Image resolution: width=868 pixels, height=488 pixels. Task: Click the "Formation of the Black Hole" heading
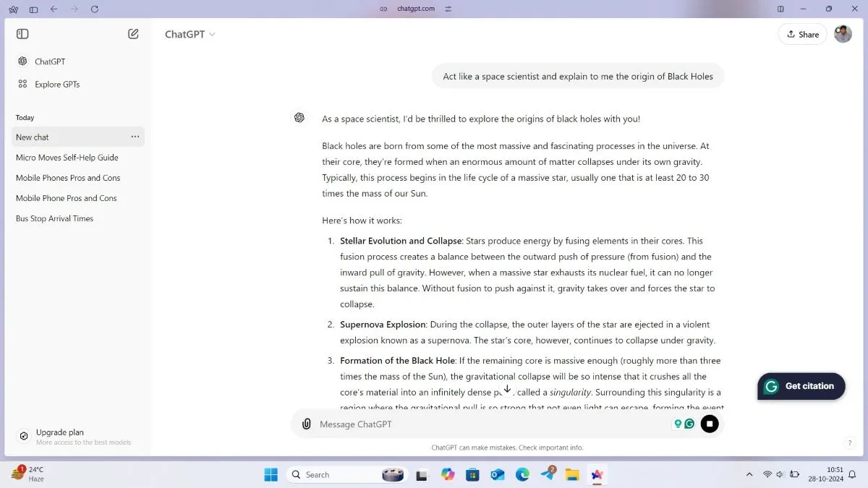[x=397, y=361]
